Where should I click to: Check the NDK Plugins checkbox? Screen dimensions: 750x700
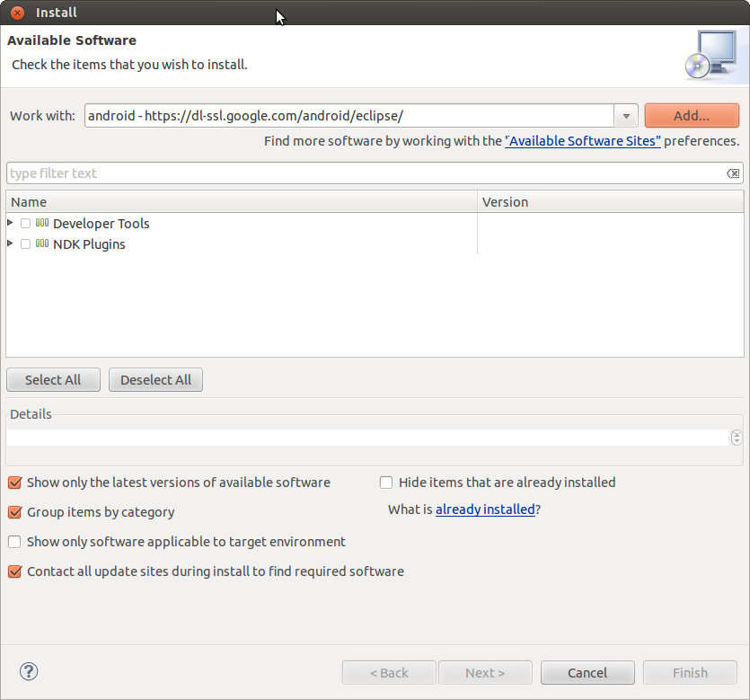click(x=25, y=244)
